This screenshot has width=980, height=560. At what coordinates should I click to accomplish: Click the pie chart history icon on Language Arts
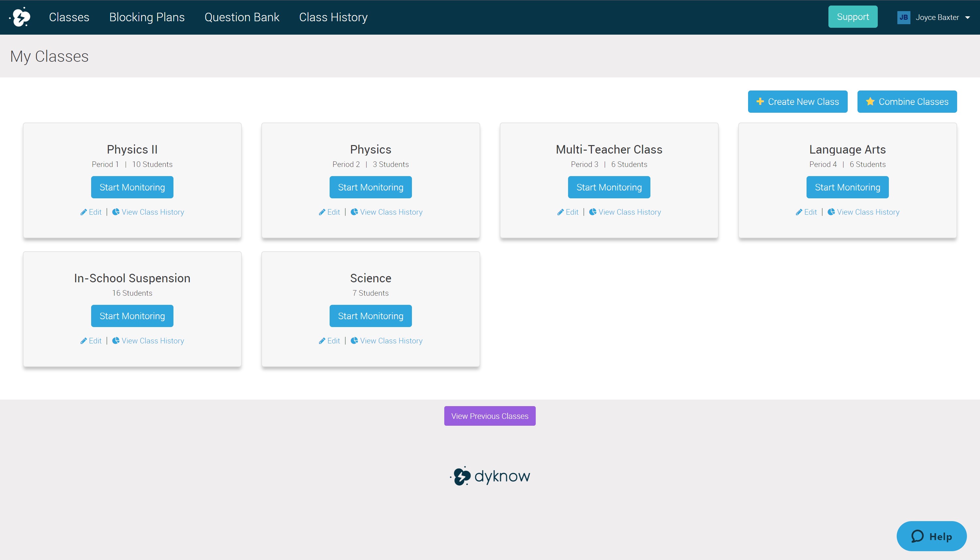(x=831, y=211)
